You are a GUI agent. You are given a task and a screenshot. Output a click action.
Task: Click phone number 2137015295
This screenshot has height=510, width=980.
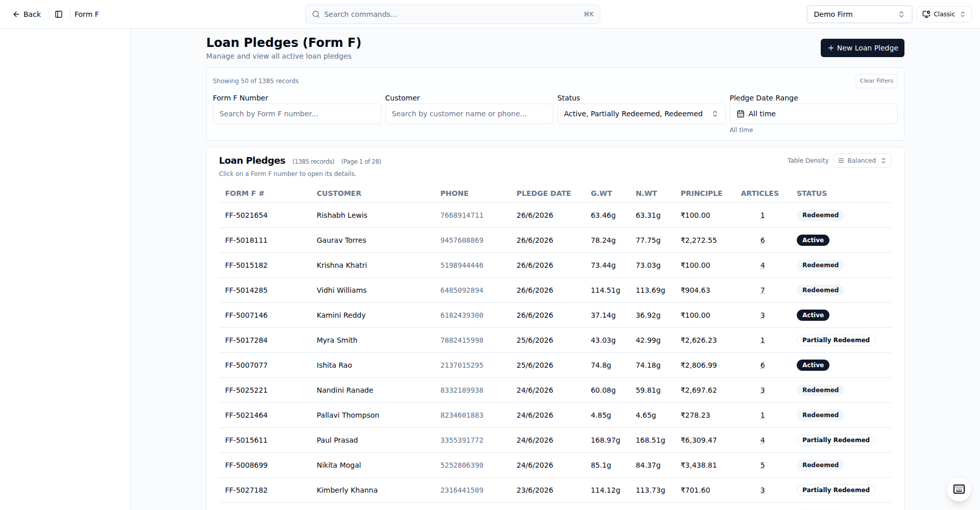pos(462,365)
